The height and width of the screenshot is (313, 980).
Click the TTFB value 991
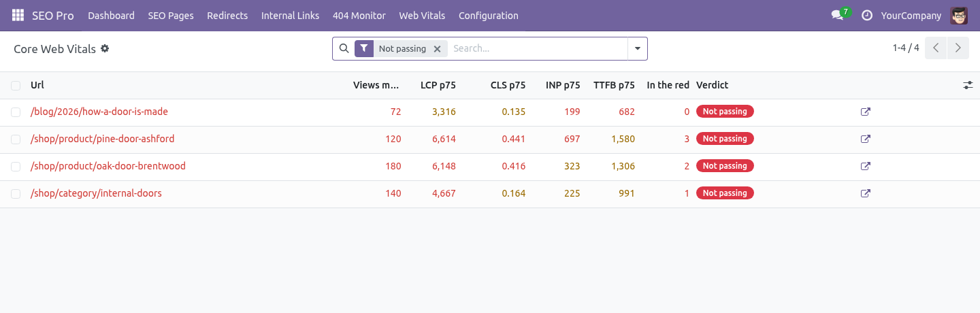point(627,193)
